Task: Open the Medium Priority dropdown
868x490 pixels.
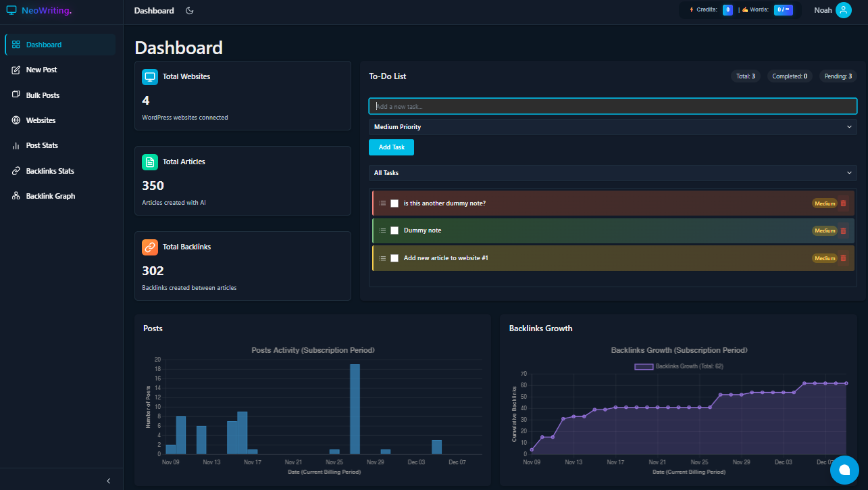Action: pos(612,126)
